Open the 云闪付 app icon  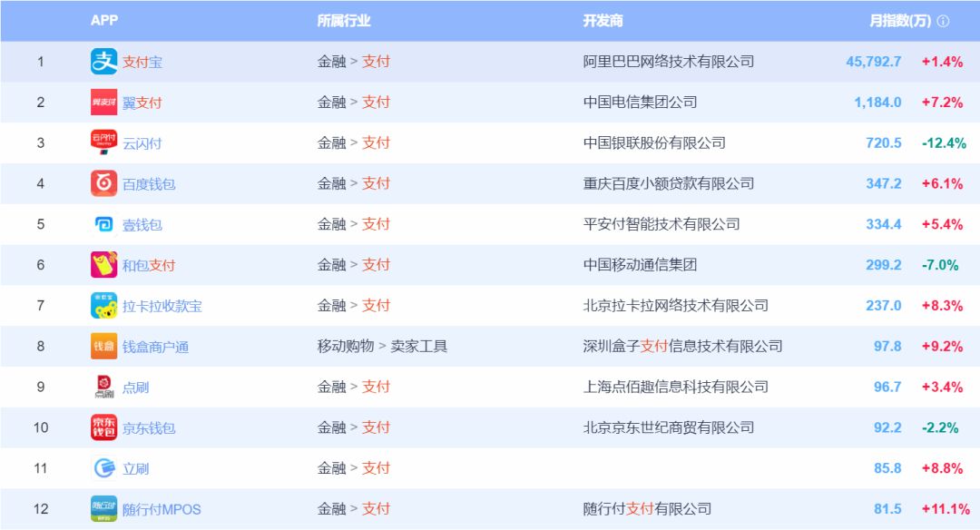point(103,142)
